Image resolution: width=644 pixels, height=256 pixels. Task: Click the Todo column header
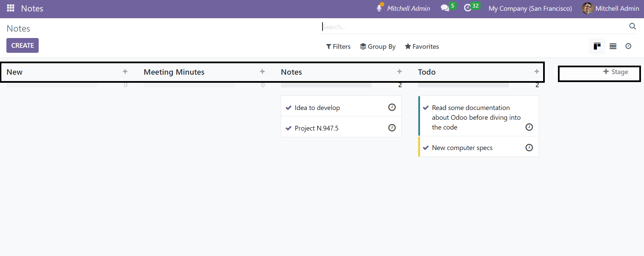[x=427, y=72]
